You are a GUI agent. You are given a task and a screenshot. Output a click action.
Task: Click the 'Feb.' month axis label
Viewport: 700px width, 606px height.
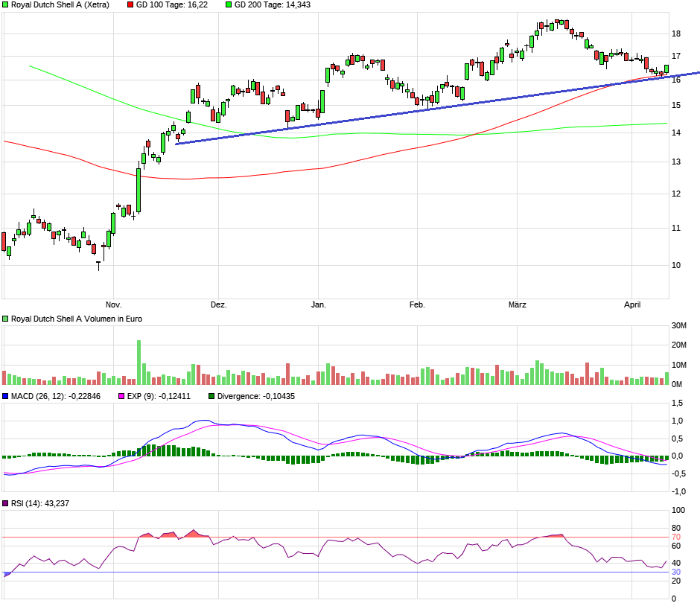tap(417, 304)
